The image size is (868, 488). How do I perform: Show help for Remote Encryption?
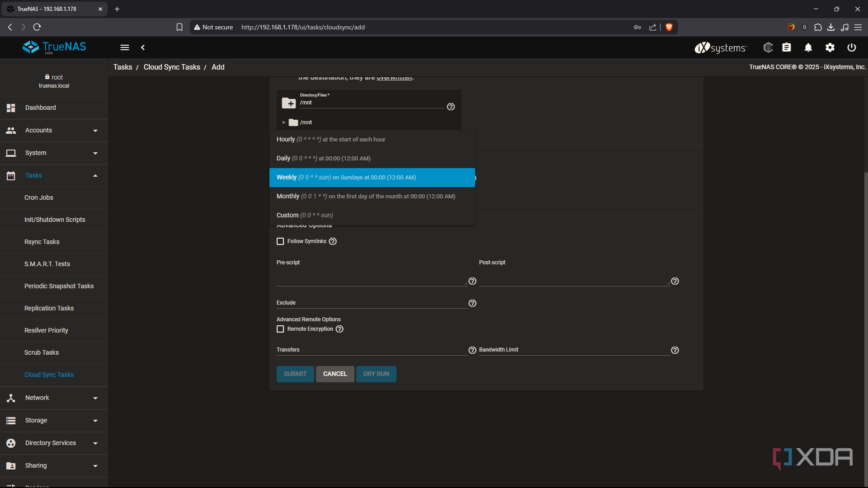(x=340, y=329)
